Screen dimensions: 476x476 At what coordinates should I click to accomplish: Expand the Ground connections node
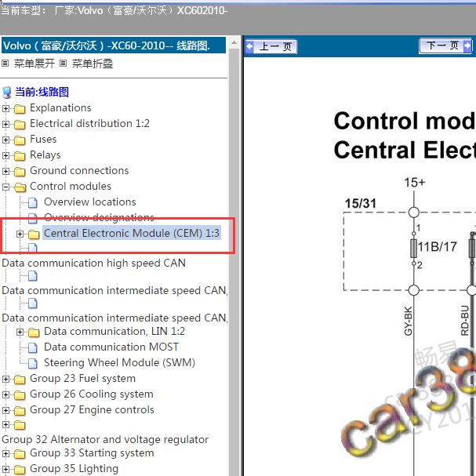5,171
